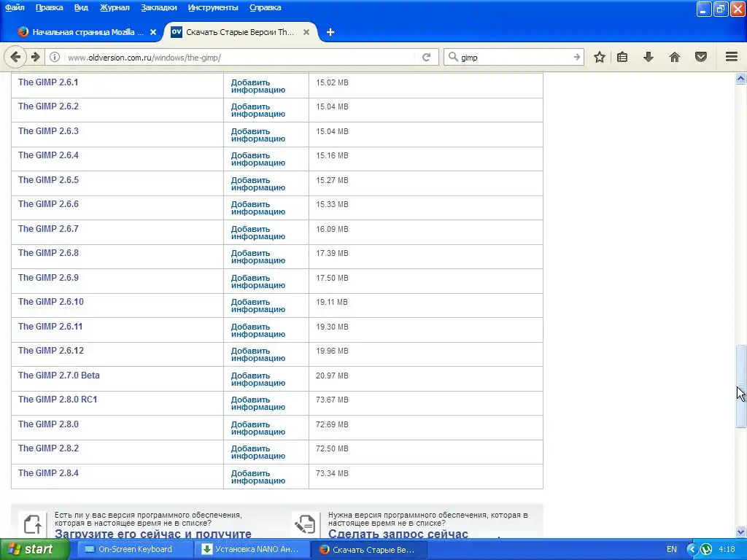The width and height of the screenshot is (747, 560).
Task: Open the Firefox hamburger menu
Action: [x=732, y=57]
